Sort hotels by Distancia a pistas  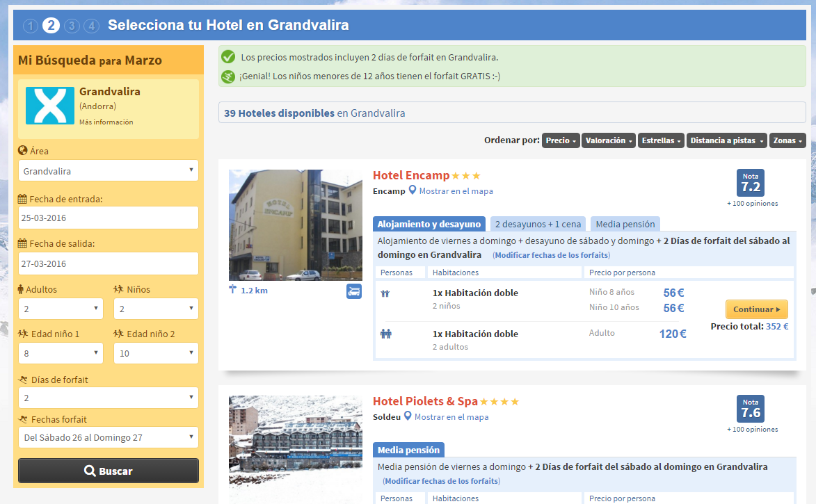726,140
